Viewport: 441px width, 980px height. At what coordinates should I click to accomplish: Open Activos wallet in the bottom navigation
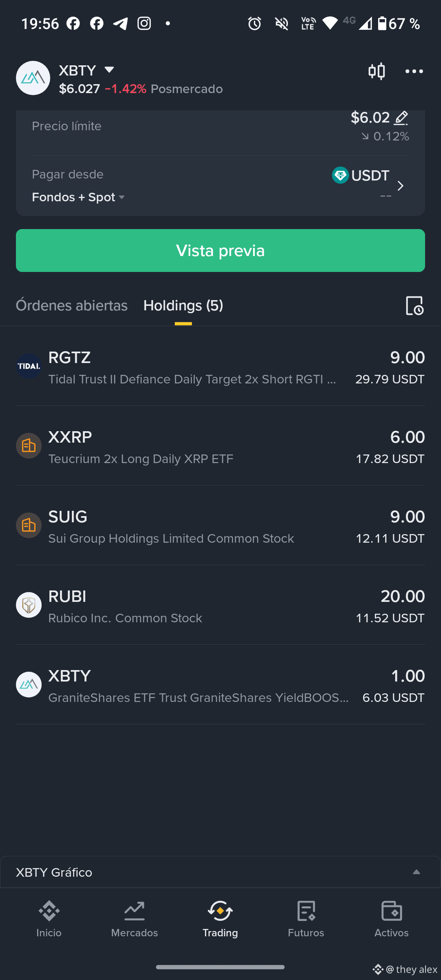[392, 920]
